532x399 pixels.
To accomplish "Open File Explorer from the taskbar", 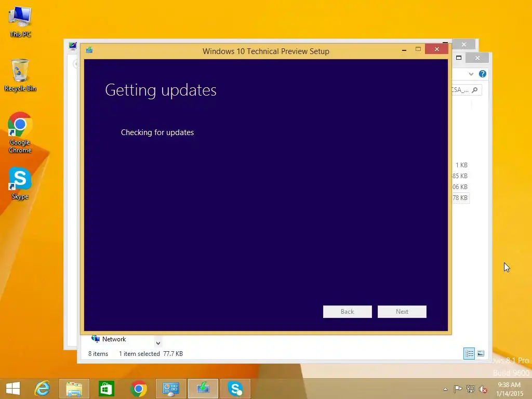I will click(74, 389).
